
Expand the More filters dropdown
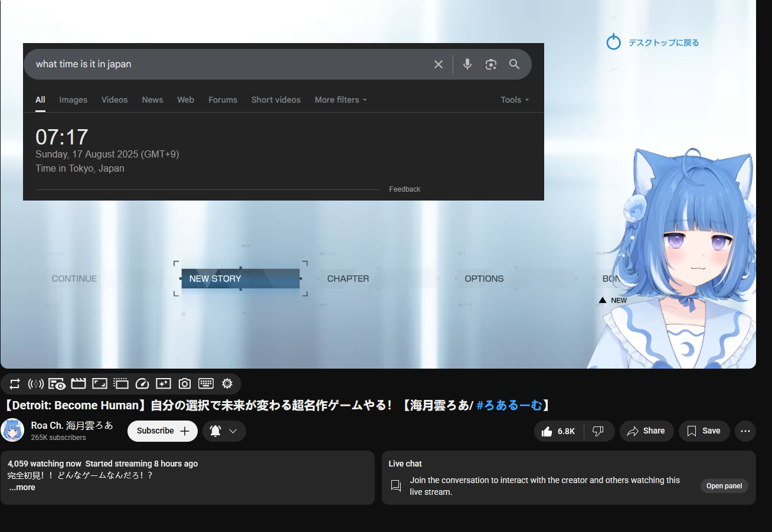(x=341, y=100)
